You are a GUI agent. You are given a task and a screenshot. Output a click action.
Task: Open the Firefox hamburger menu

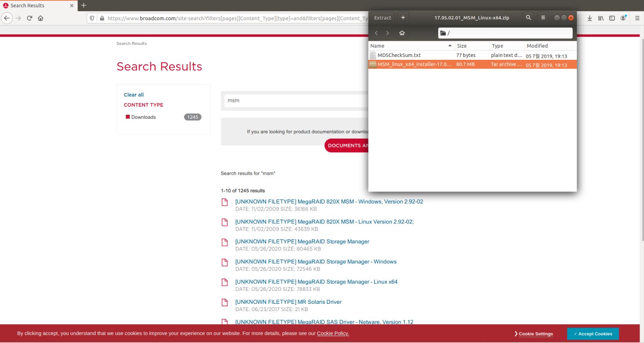tap(637, 18)
